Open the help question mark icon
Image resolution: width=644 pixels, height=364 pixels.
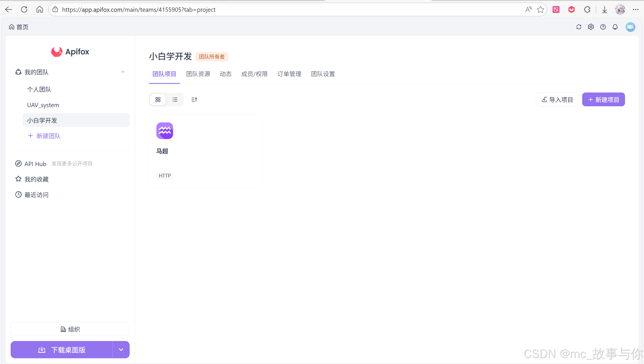[603, 27]
